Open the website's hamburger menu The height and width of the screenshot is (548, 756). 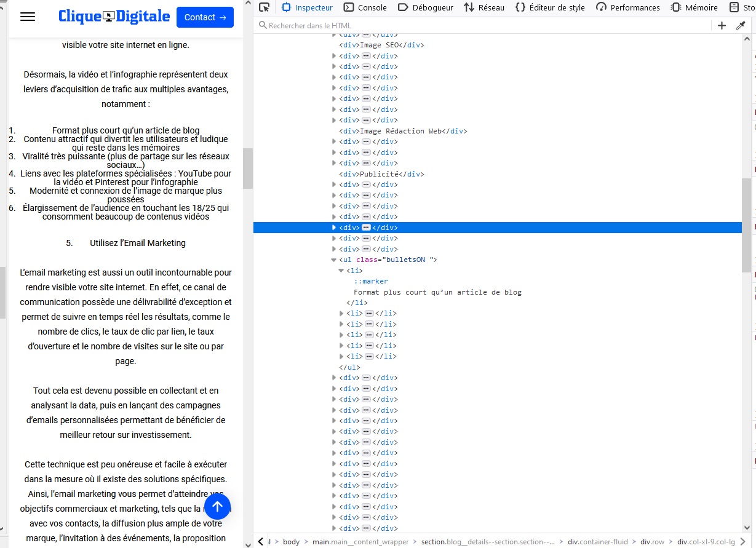27,17
